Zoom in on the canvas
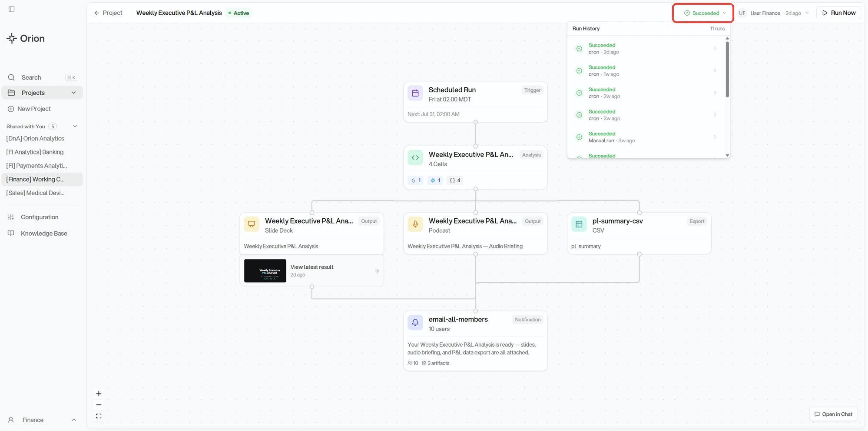The image size is (868, 431). (99, 394)
